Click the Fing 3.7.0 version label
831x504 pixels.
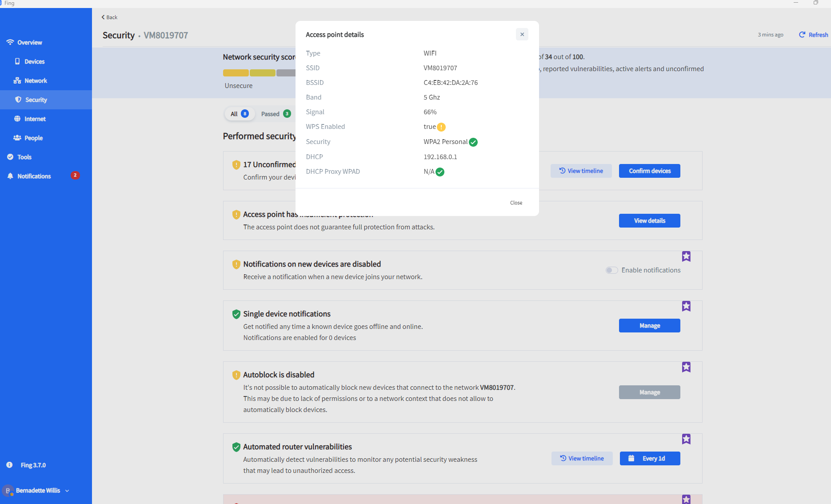(33, 465)
